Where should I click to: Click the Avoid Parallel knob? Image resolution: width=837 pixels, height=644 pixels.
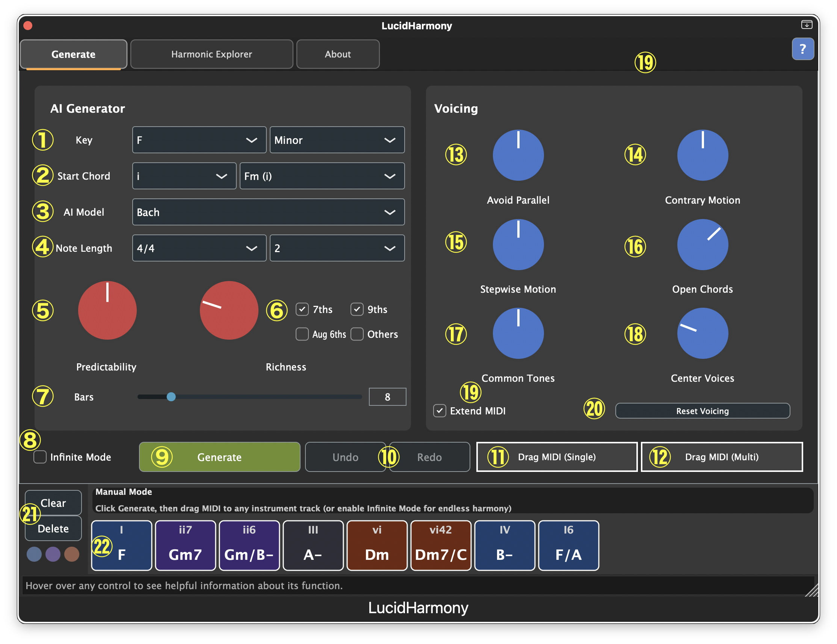point(518,155)
